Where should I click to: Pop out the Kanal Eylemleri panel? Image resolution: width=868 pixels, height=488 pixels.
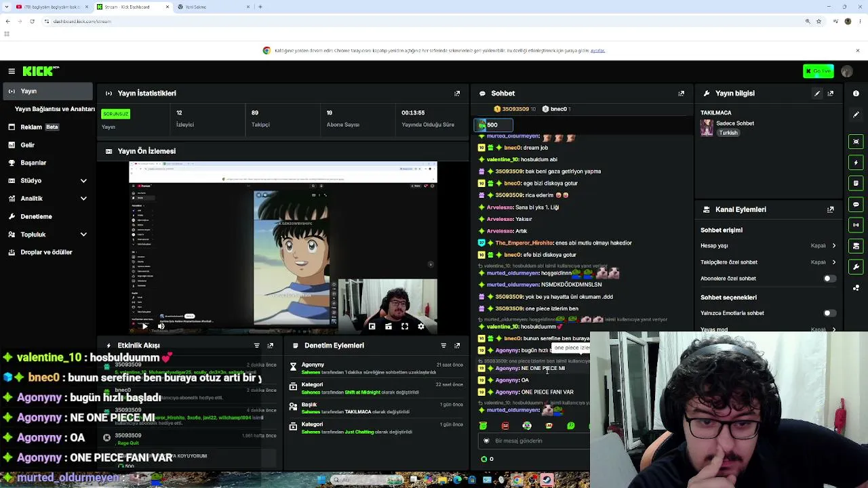831,210
